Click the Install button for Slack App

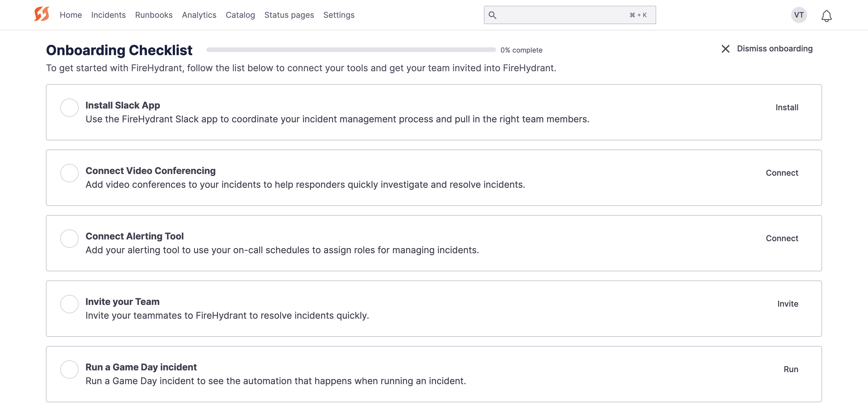click(x=786, y=107)
